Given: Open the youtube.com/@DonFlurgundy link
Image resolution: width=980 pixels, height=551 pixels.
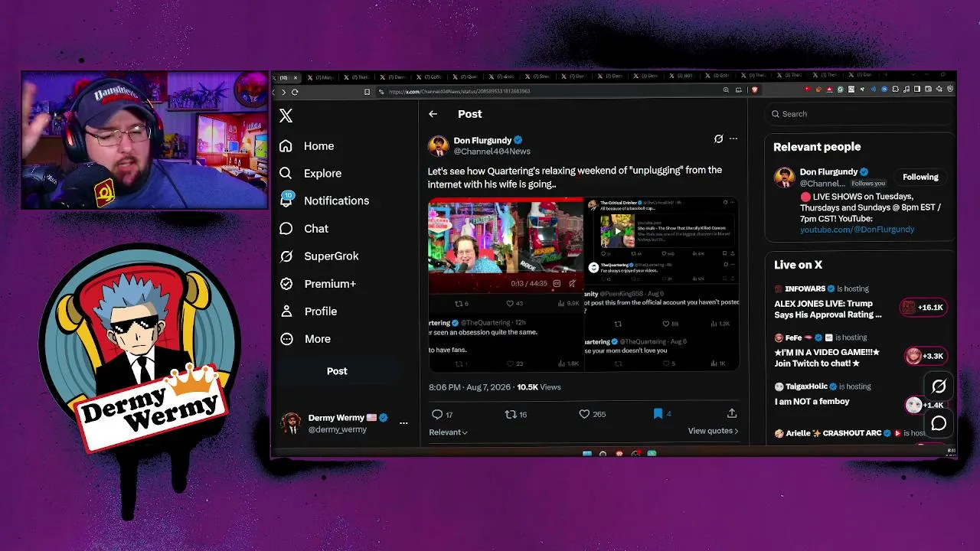Looking at the screenshot, I should [857, 230].
